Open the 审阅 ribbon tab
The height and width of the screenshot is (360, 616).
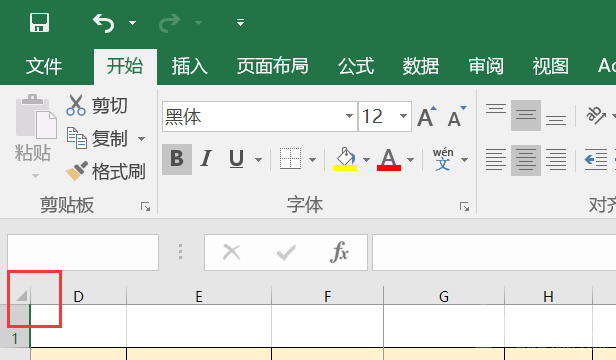[x=486, y=66]
